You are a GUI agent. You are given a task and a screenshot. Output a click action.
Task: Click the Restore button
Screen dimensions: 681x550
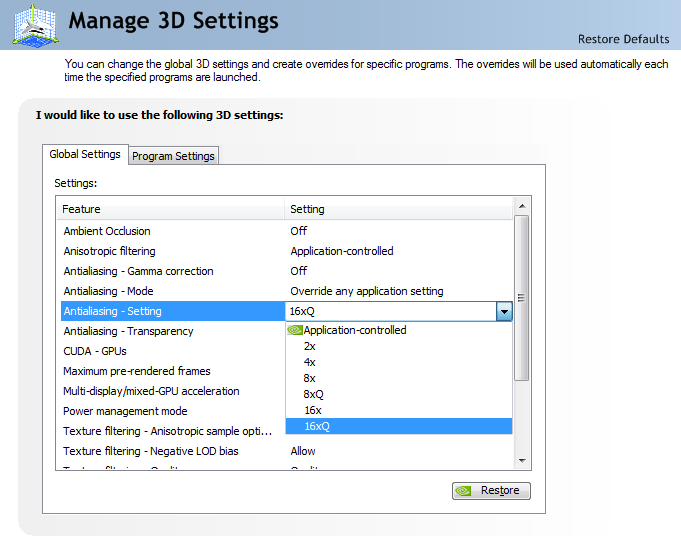(491, 490)
